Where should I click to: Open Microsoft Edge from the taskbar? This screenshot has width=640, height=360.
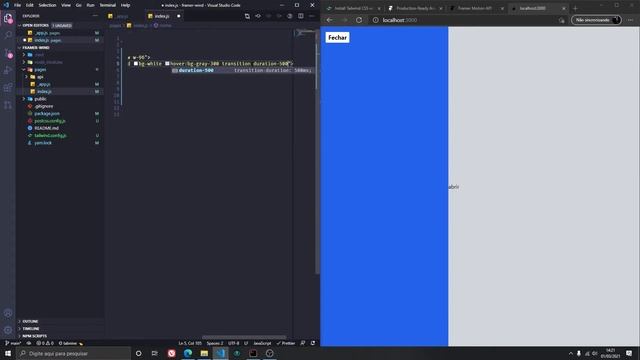188,353
